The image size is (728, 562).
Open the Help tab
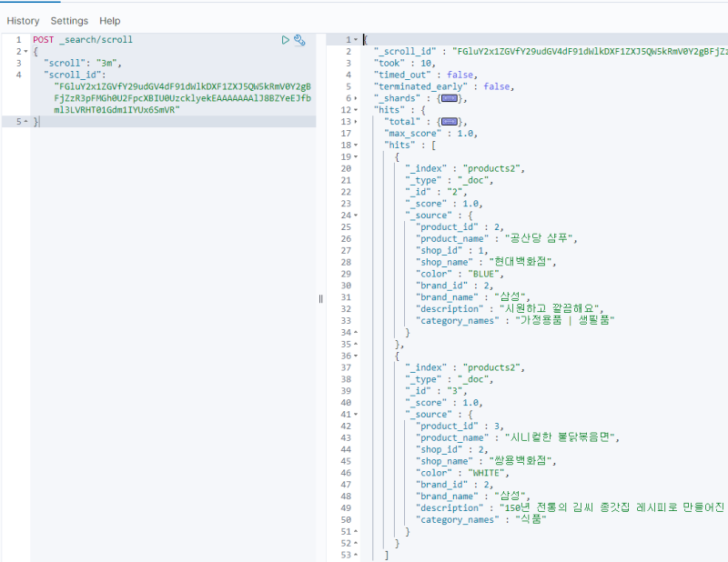coord(109,21)
